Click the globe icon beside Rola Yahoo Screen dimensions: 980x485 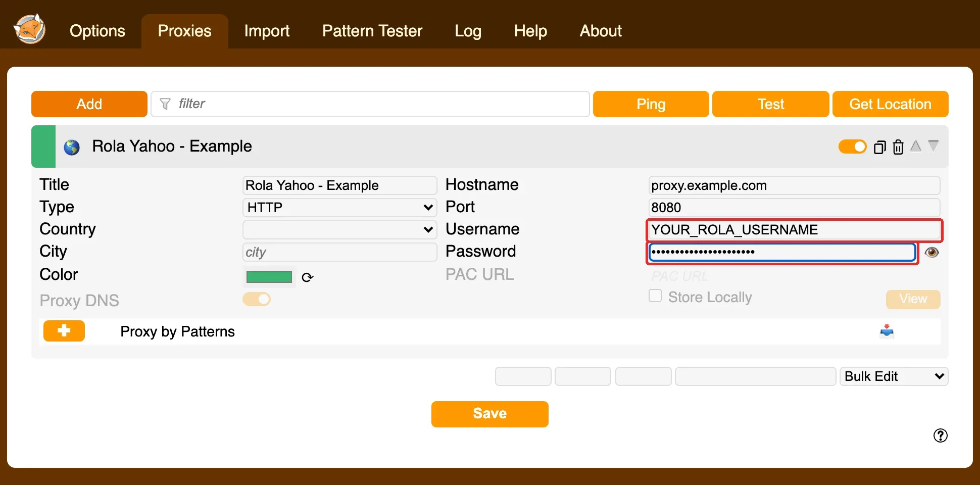pos(72,148)
